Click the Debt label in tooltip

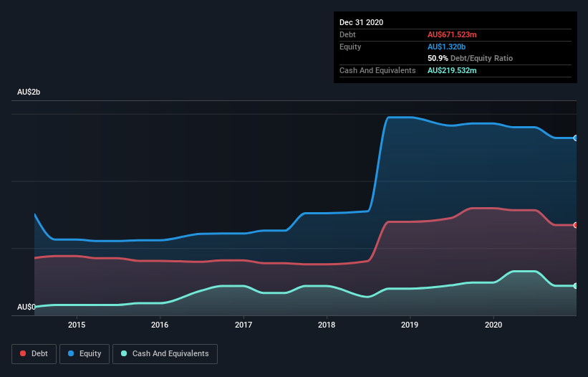pyautogui.click(x=347, y=34)
